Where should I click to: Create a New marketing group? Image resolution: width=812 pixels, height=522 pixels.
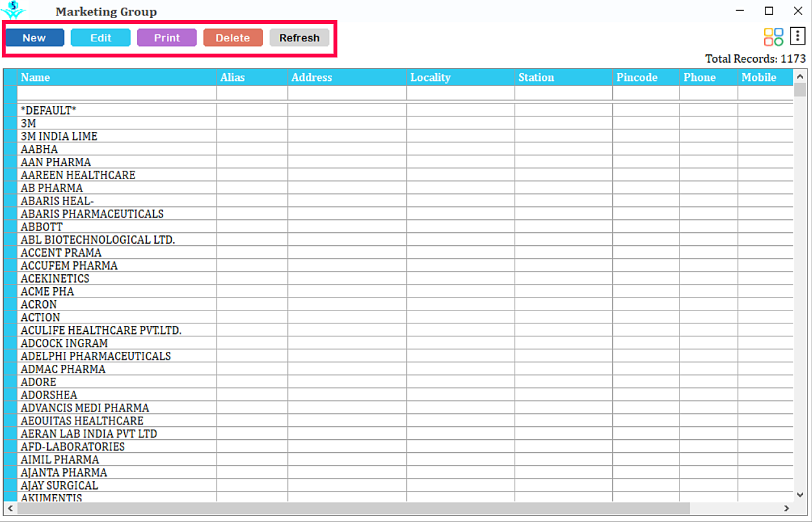click(35, 38)
